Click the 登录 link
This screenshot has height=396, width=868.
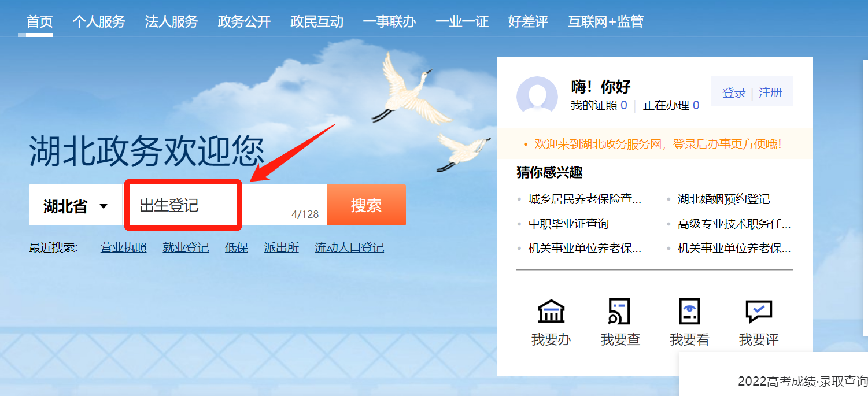click(x=734, y=92)
